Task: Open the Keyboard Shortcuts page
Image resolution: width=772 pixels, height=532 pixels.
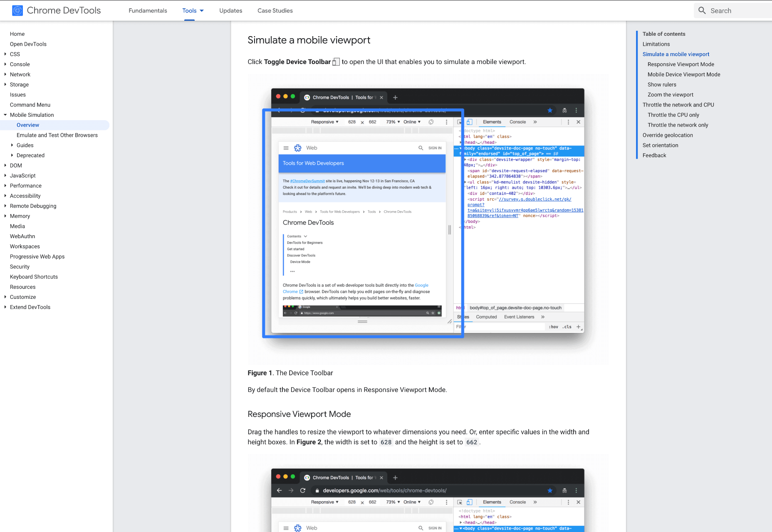Action: pos(34,277)
